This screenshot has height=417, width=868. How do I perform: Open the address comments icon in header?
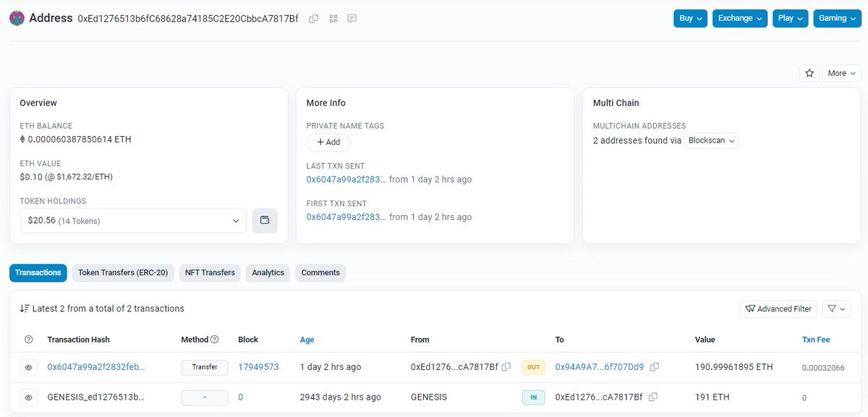pyautogui.click(x=352, y=19)
